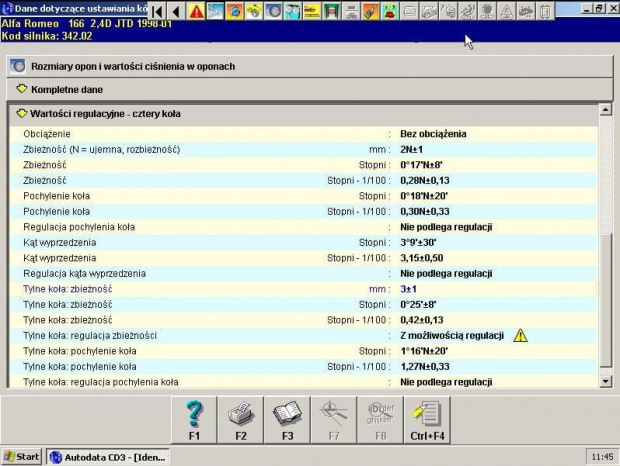
Task: Expand the Kompletne dane section
Action: 310,89
